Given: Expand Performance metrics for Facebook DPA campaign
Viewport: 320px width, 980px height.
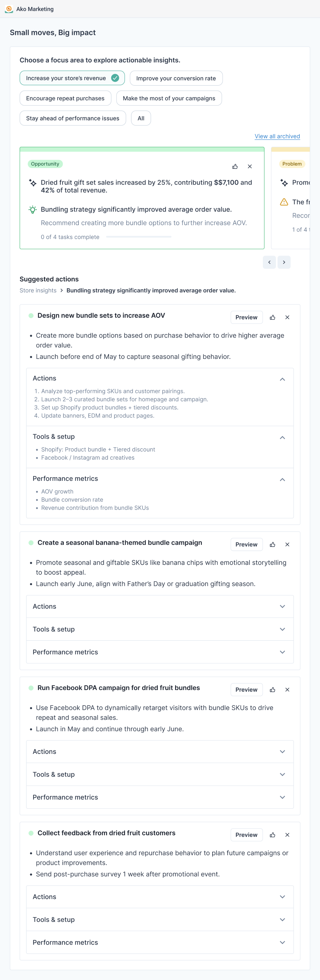Looking at the screenshot, I should [x=282, y=797].
